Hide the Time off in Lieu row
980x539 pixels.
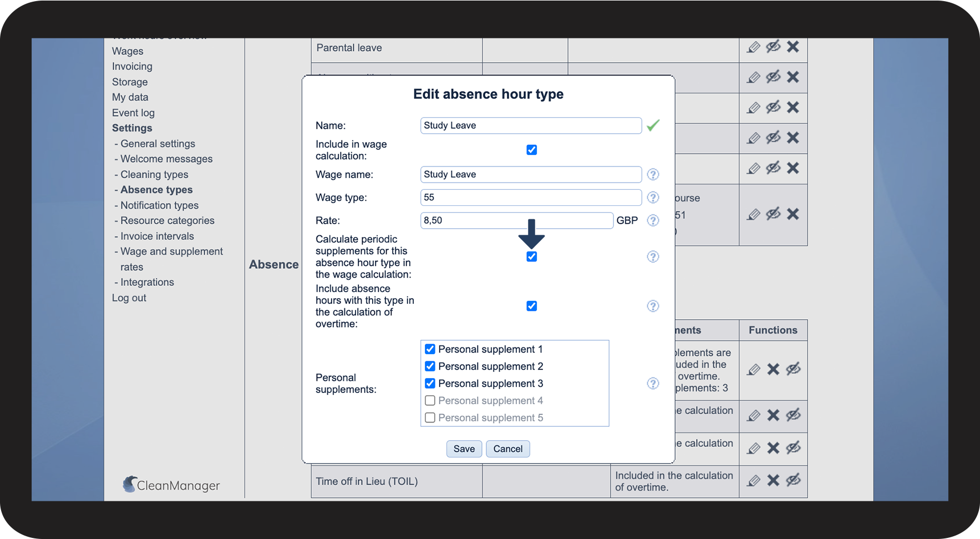794,480
